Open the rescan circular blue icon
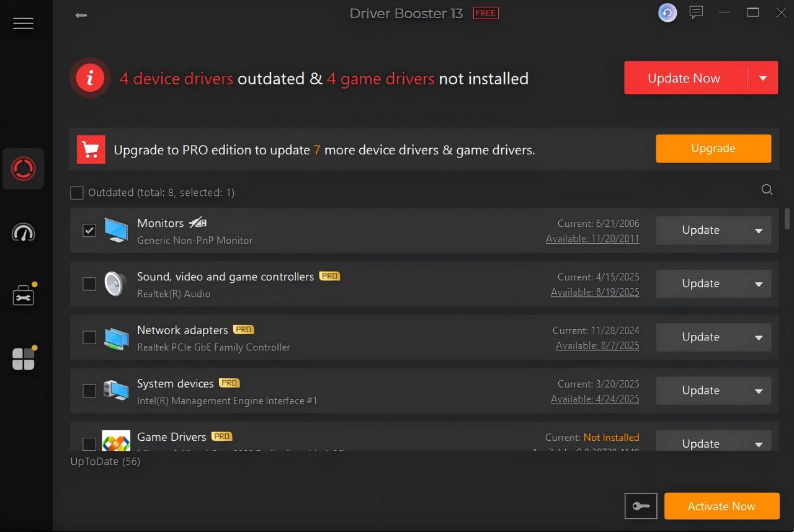This screenshot has width=794, height=532. 667,13
